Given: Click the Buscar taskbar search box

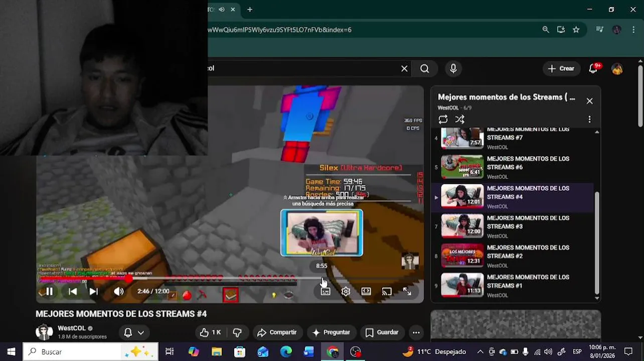Looking at the screenshot, I should tap(90, 351).
